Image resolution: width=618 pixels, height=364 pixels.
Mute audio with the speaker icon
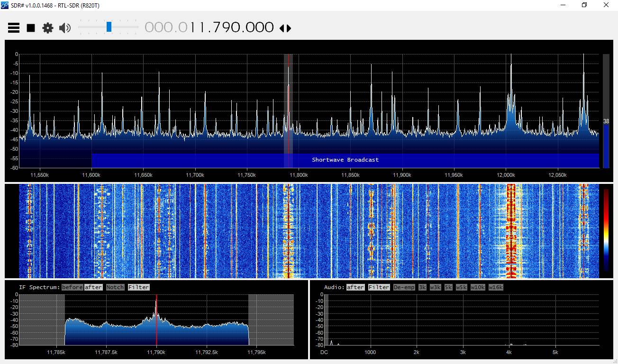(x=65, y=28)
